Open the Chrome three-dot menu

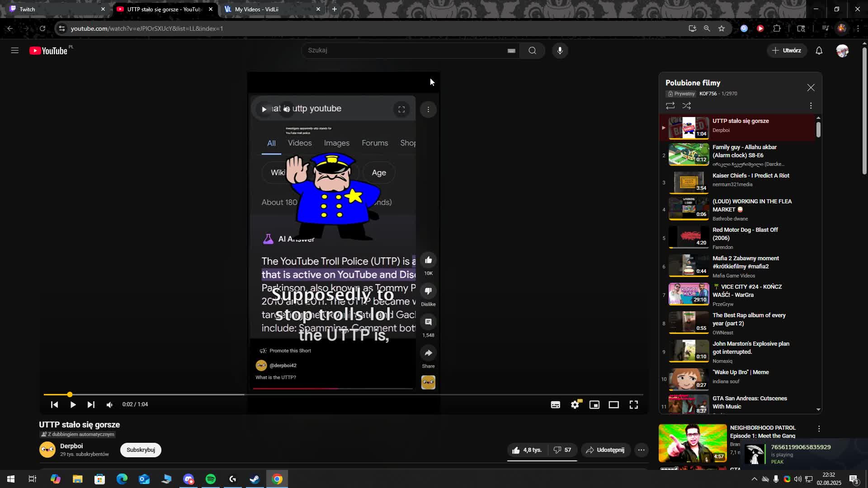tap(858, 28)
